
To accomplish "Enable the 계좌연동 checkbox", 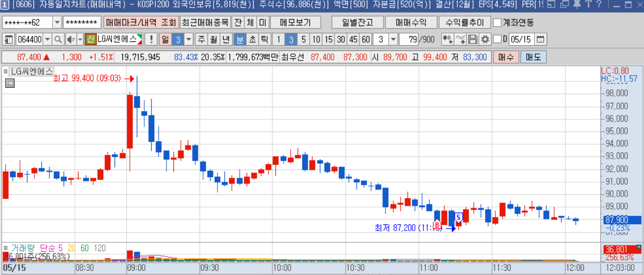I will coord(497,23).
